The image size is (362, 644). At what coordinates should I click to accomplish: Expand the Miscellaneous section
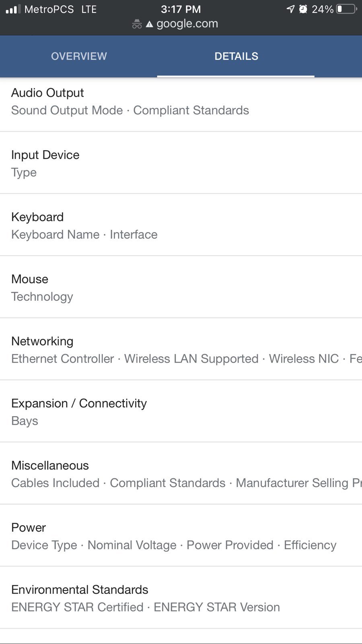tap(181, 473)
